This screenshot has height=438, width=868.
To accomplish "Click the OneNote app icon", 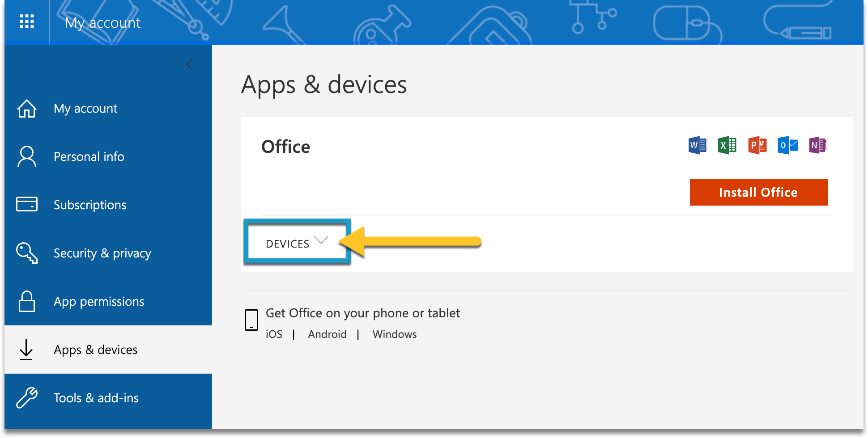I will click(x=817, y=145).
